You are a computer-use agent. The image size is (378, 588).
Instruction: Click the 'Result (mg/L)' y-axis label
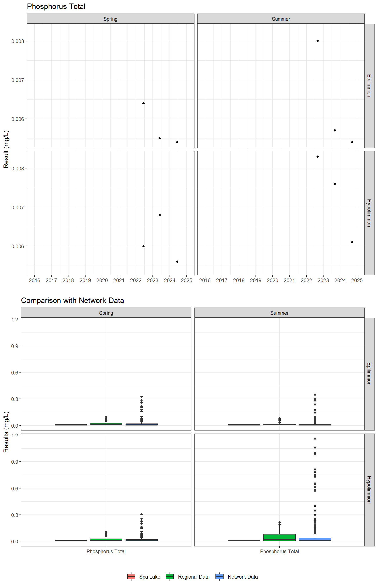[x=6, y=149]
